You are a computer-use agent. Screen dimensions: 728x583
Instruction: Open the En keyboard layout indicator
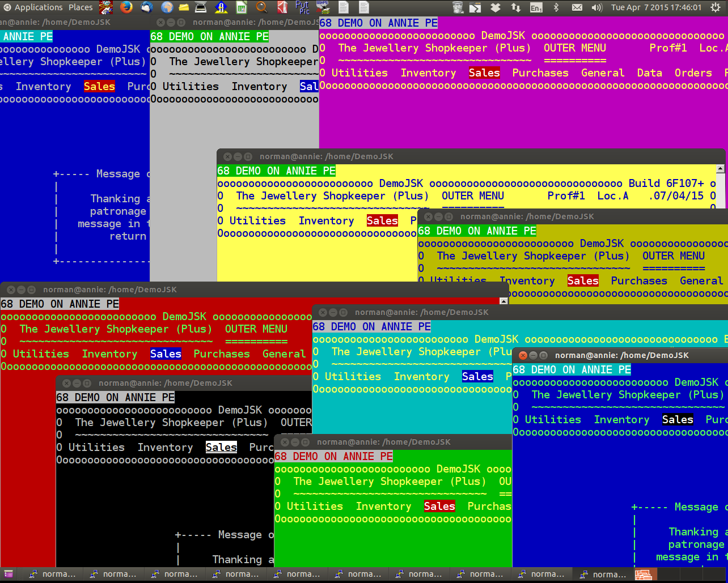tap(536, 8)
